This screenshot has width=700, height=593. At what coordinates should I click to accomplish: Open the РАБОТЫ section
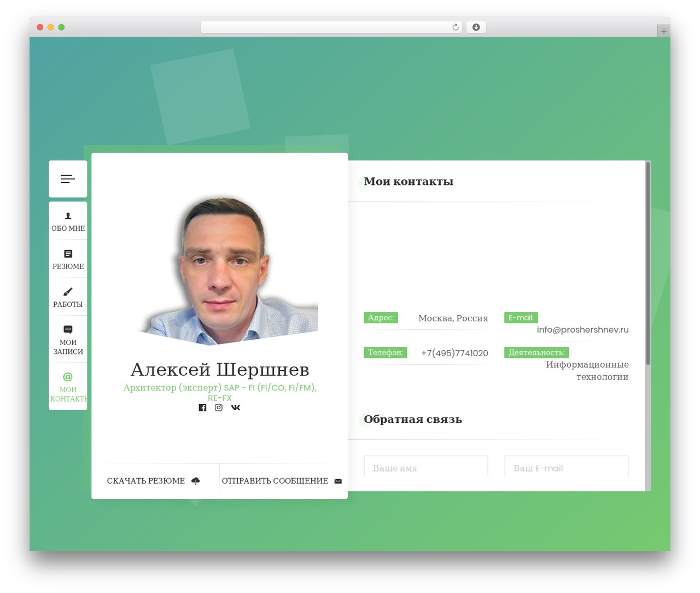point(68,298)
